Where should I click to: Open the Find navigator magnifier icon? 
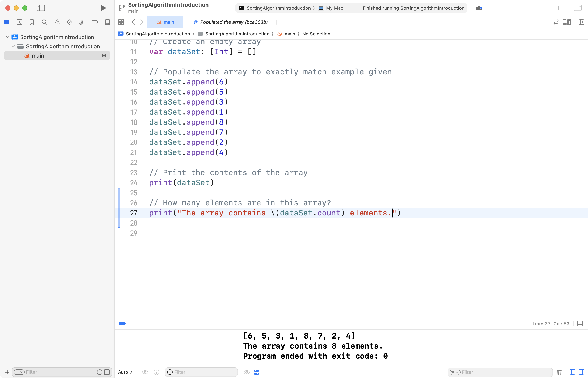click(45, 22)
